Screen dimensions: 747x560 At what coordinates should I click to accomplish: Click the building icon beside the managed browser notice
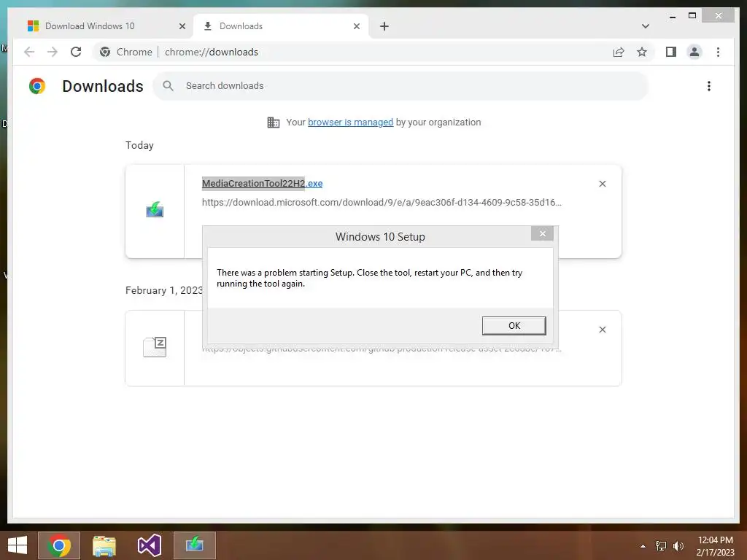point(274,122)
